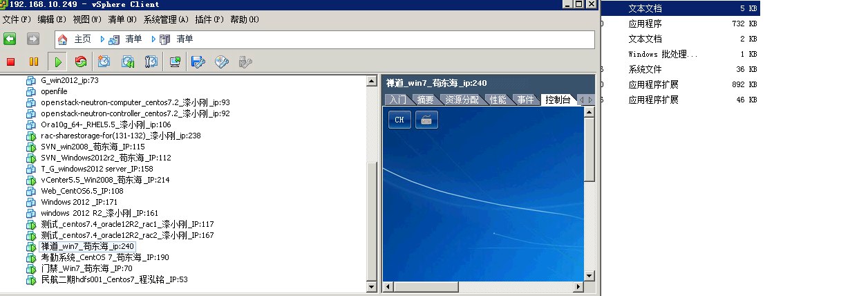The height and width of the screenshot is (296, 868).
Task: Click the VM icon beside openfile
Action: (30, 91)
